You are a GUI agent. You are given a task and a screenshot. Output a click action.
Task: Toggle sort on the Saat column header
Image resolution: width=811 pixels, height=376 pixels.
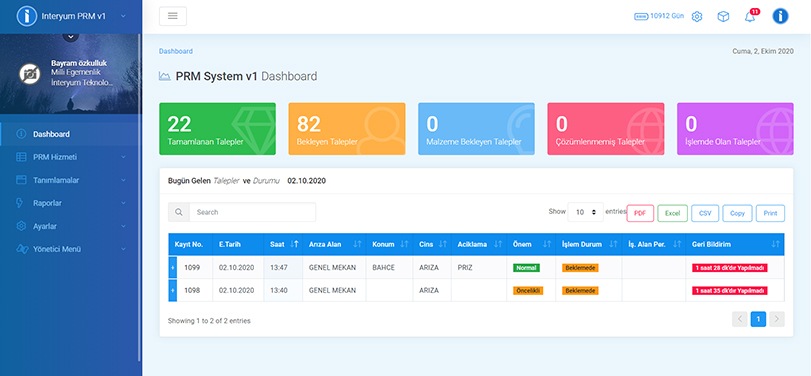283,244
